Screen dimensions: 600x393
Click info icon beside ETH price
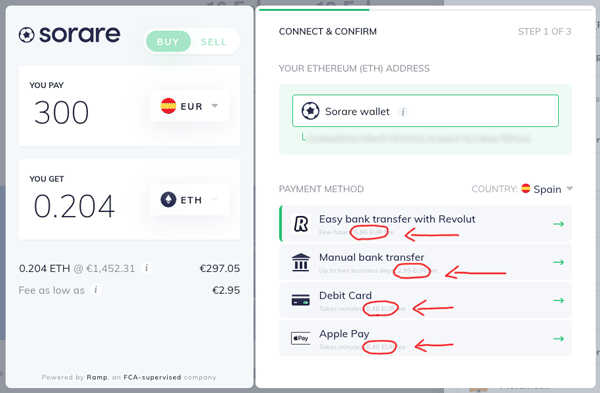point(147,267)
